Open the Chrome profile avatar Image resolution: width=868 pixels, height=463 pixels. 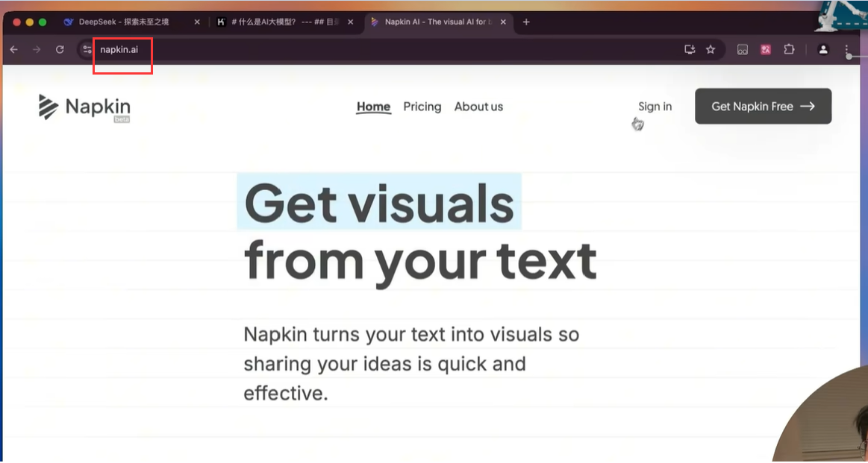tap(823, 50)
